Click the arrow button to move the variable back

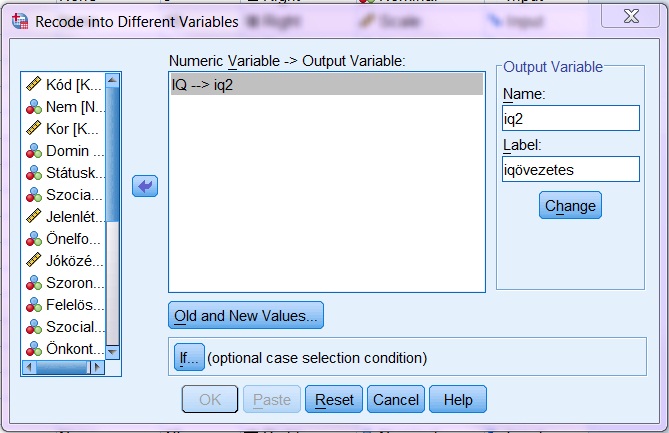pos(145,187)
